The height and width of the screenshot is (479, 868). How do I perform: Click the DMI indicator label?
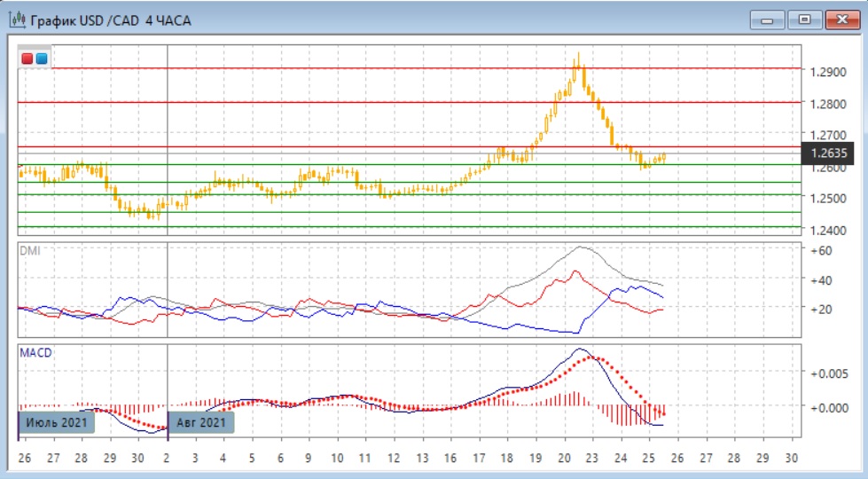click(31, 249)
